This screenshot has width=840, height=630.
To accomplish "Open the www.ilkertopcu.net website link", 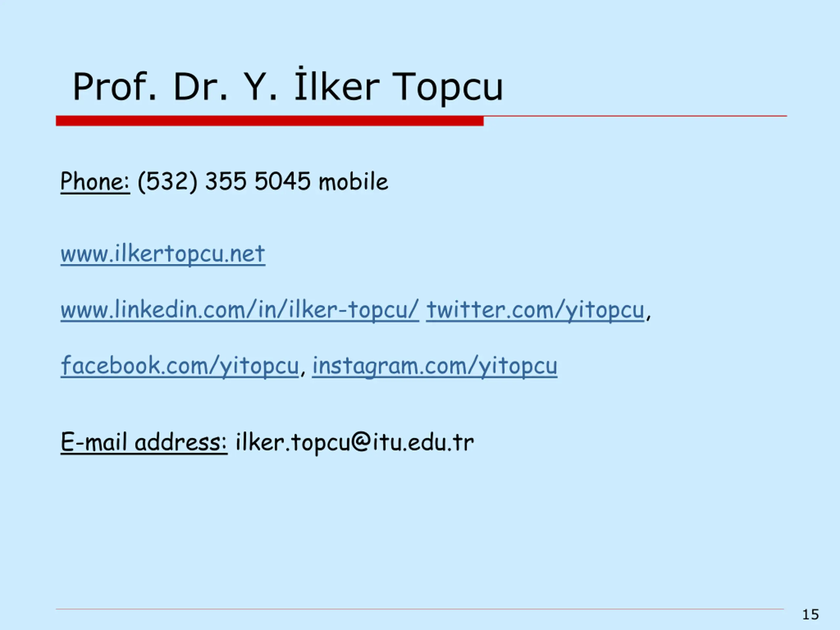I will click(163, 254).
